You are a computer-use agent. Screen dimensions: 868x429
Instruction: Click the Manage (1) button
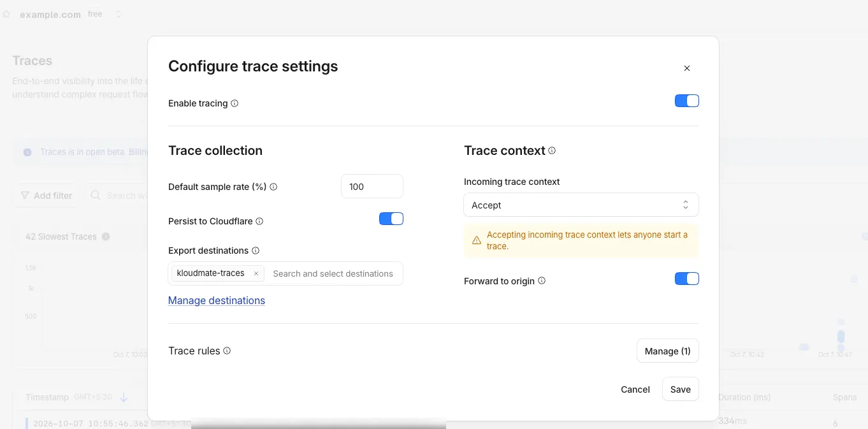pos(668,351)
